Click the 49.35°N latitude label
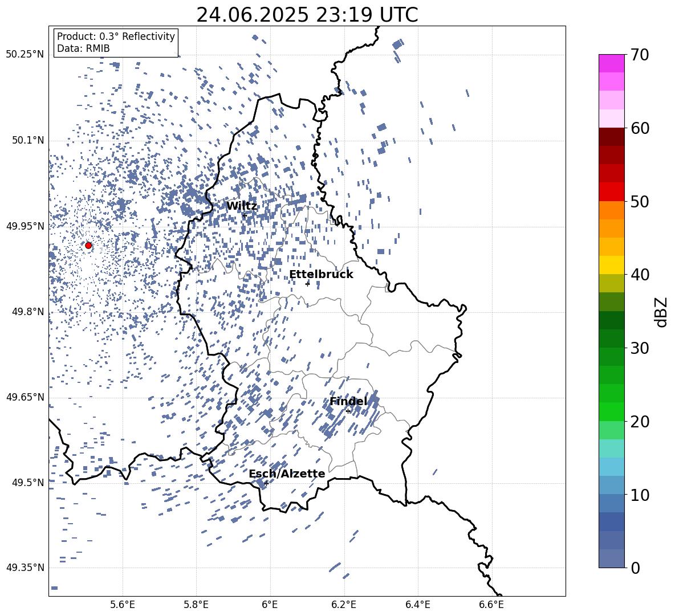The height and width of the screenshot is (616, 675). (x=25, y=568)
